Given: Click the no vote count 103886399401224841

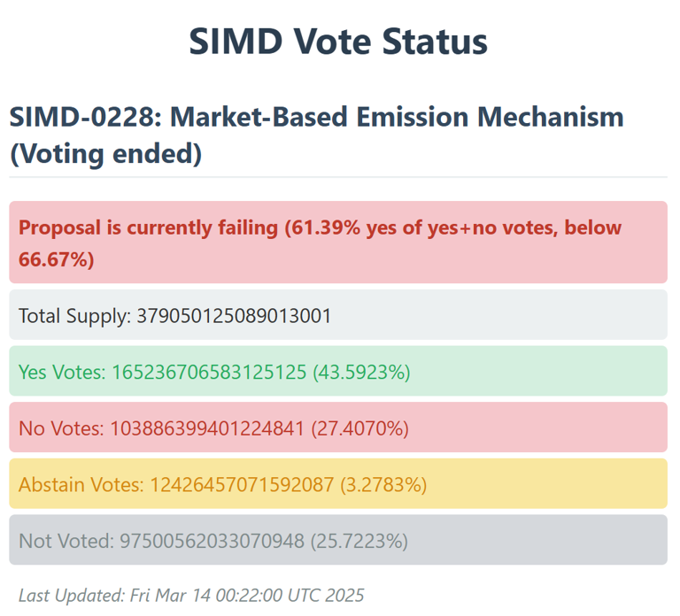Looking at the screenshot, I should [207, 428].
